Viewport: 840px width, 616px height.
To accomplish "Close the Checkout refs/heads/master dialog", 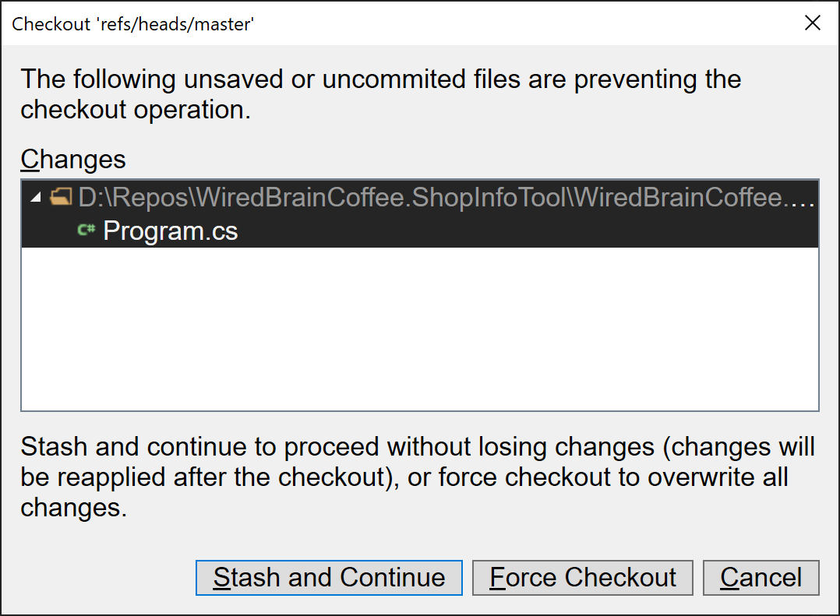I will pyautogui.click(x=813, y=23).
